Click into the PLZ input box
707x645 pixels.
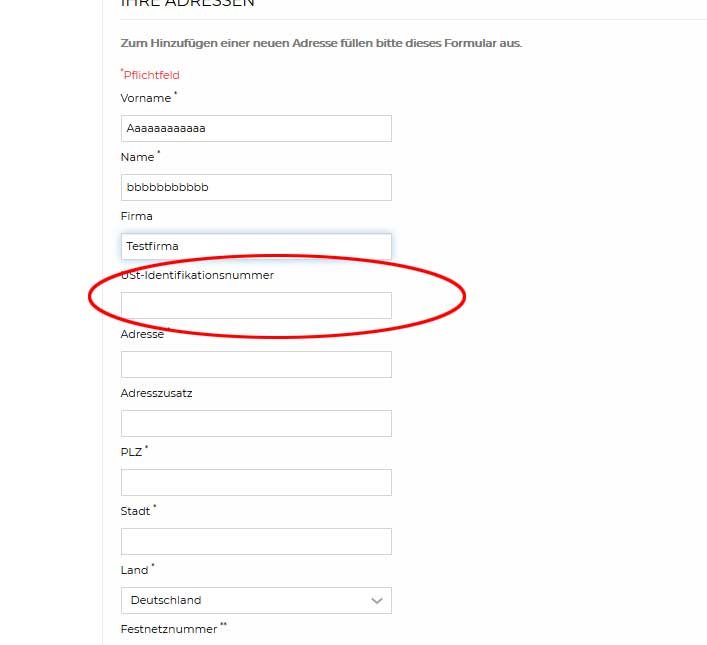click(x=255, y=482)
